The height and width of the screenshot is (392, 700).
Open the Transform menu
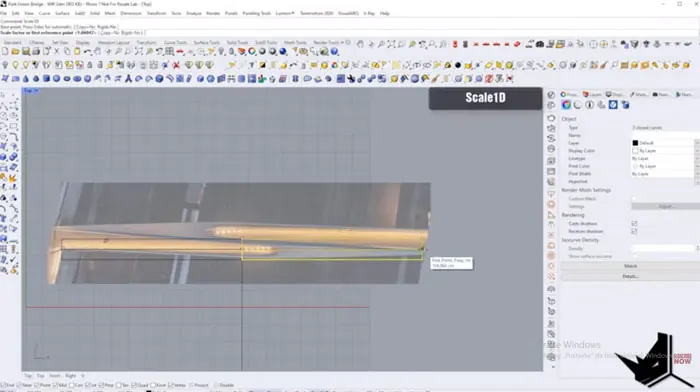point(156,13)
